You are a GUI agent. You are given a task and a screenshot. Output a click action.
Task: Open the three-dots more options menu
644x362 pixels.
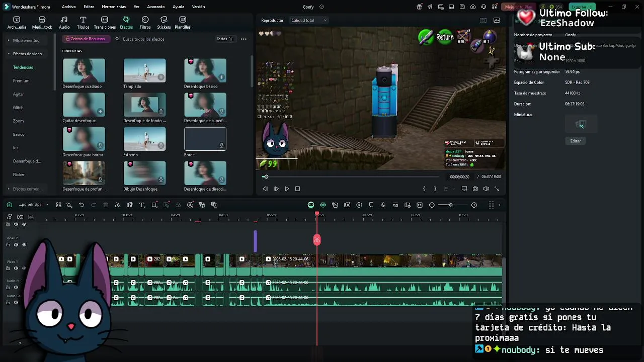pyautogui.click(x=244, y=39)
